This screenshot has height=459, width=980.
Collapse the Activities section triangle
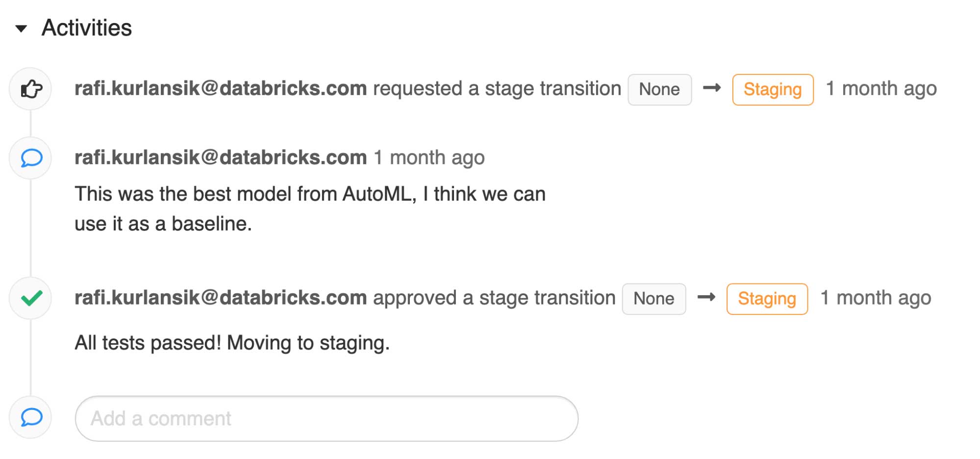coord(21,28)
